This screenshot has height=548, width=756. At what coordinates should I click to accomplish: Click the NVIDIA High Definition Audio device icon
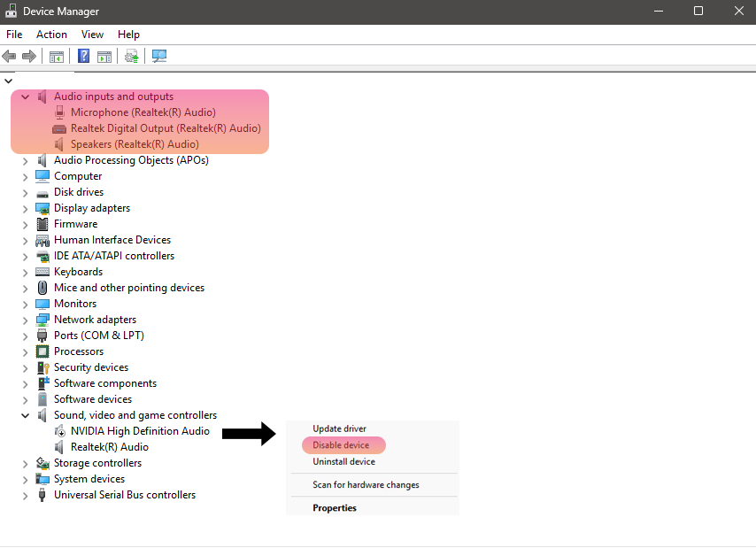pos(59,431)
